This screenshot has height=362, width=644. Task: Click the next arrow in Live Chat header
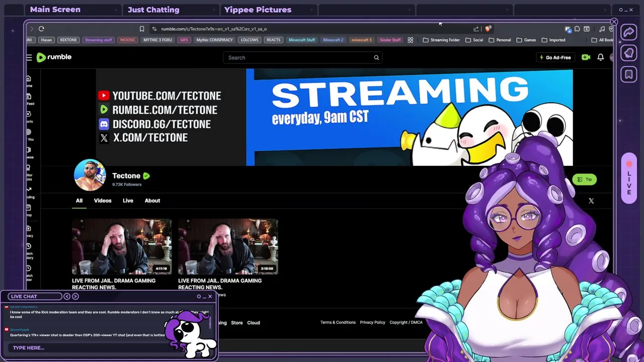coord(75,296)
